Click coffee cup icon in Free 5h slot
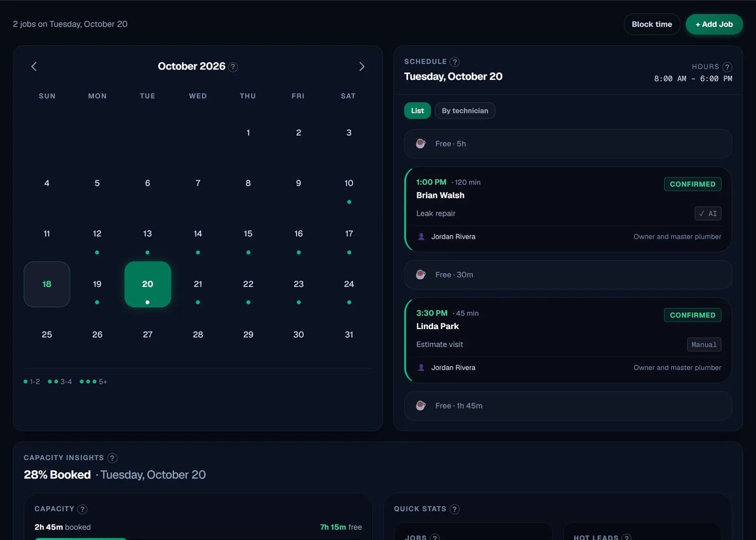 [421, 144]
